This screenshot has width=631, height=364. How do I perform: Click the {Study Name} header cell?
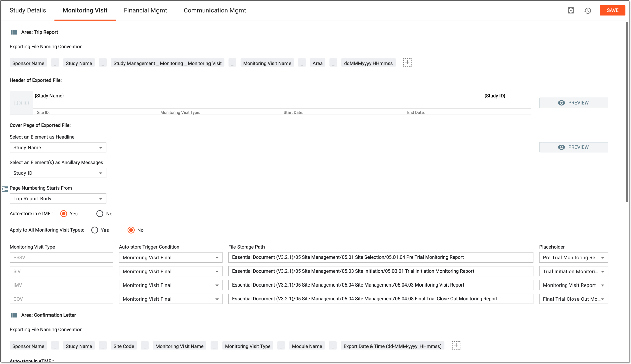(258, 100)
